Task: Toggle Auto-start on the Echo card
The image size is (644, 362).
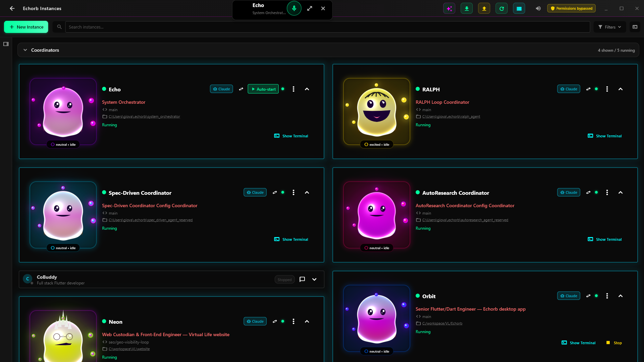Action: click(263, 89)
